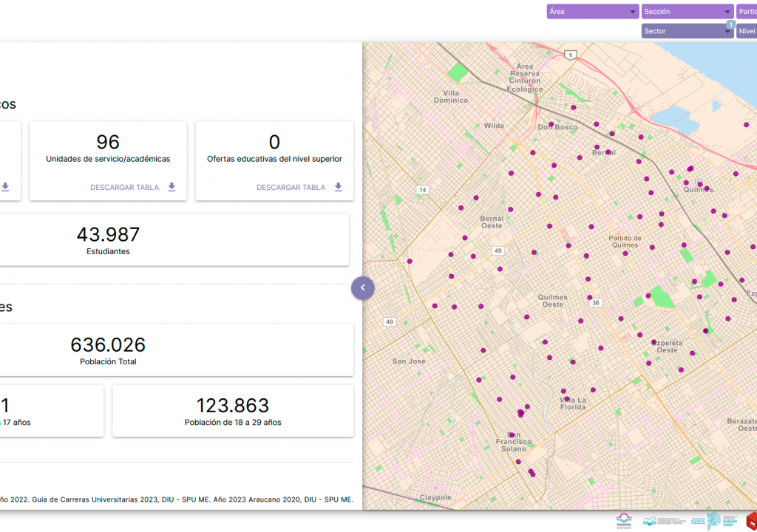Click download icon under Ofertas educativas card
Image resolution: width=757 pixels, height=532 pixels.
(338, 188)
